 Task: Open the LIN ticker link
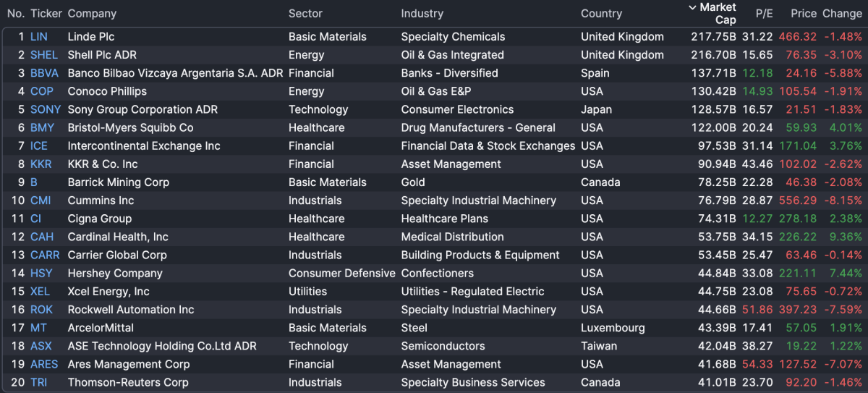click(39, 37)
